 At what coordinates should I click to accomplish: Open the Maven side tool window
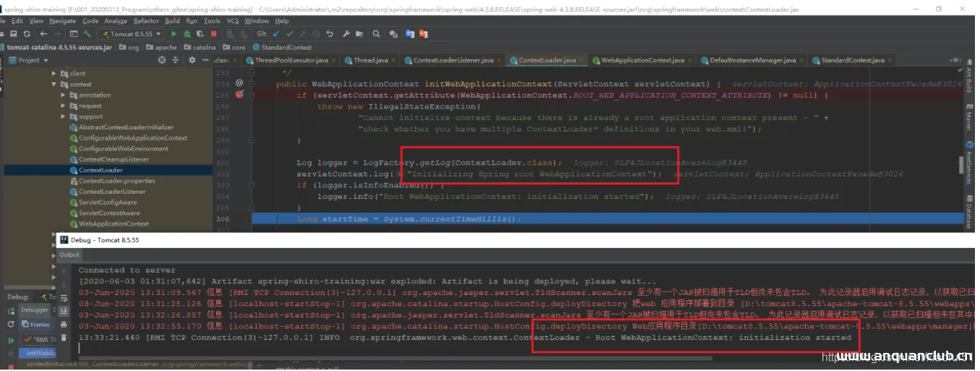pos(968,119)
